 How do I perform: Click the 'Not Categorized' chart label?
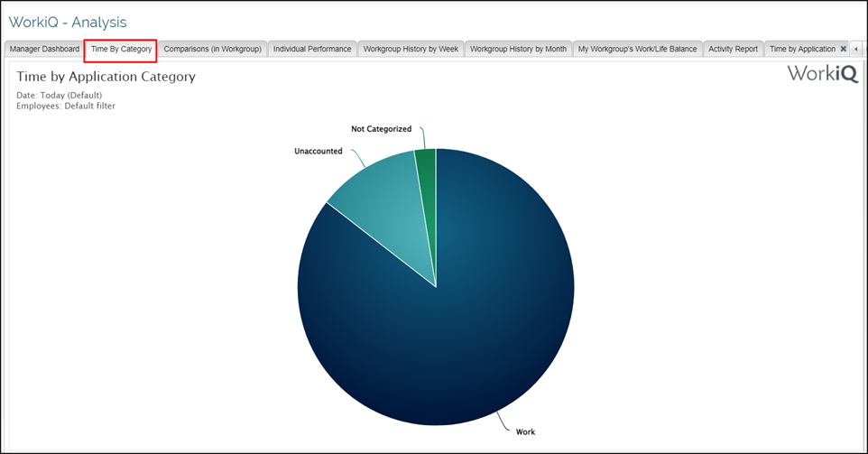tap(382, 129)
